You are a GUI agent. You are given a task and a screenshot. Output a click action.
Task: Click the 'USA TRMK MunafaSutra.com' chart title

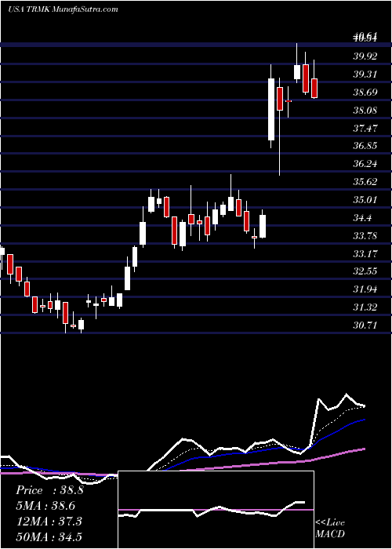point(63,9)
